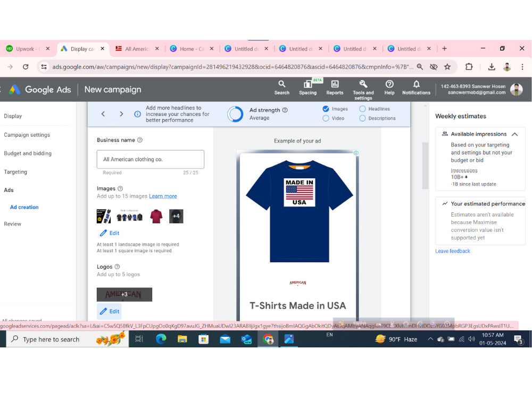
Task: Open the Windows notification center
Action: pos(518,339)
